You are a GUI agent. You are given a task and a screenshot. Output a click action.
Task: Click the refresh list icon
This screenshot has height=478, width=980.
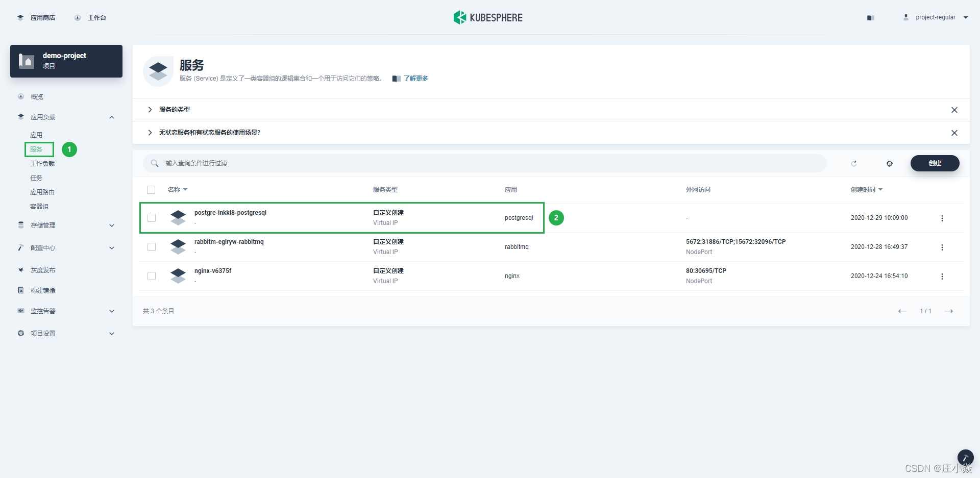(x=854, y=163)
